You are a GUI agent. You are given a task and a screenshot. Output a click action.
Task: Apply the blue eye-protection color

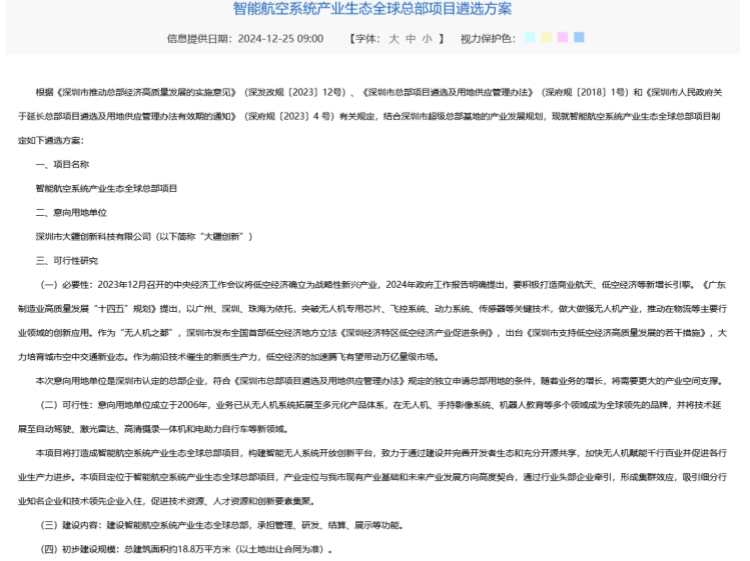pyautogui.click(x=580, y=38)
